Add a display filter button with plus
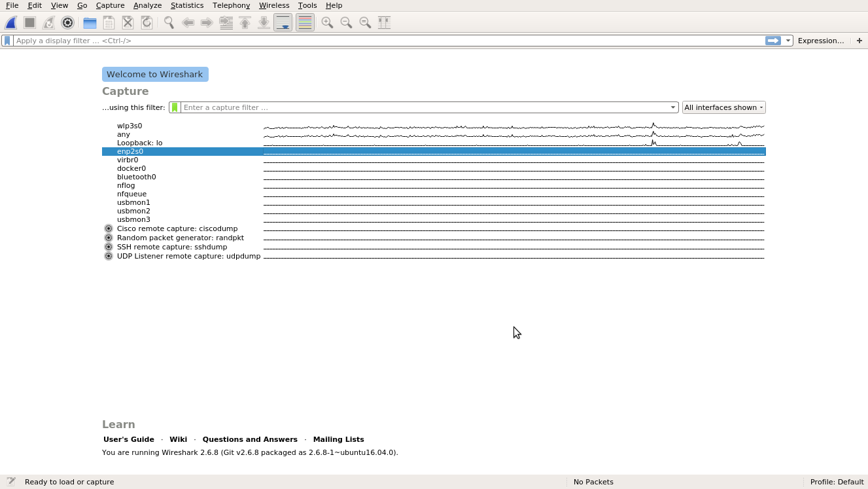Screen dimensions: 868x489 point(859,41)
